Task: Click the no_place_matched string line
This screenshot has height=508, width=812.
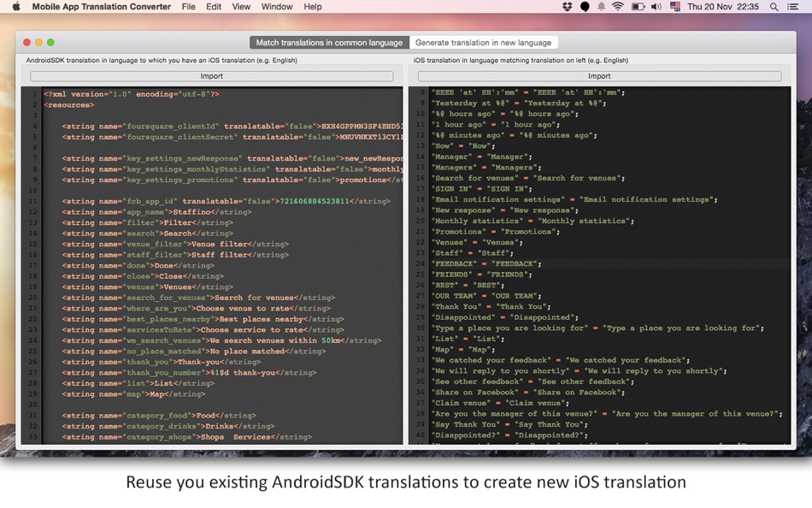Action: point(194,351)
